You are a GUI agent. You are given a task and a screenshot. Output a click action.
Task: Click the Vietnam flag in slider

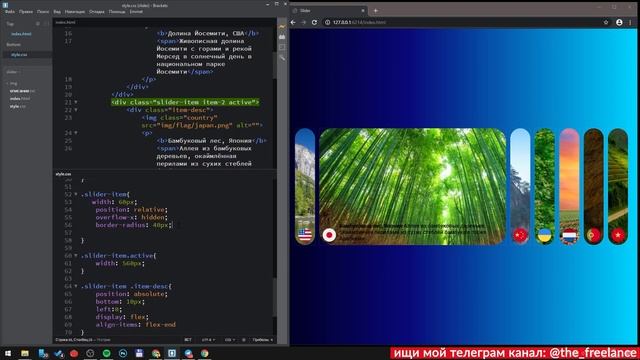pyautogui.click(x=618, y=235)
